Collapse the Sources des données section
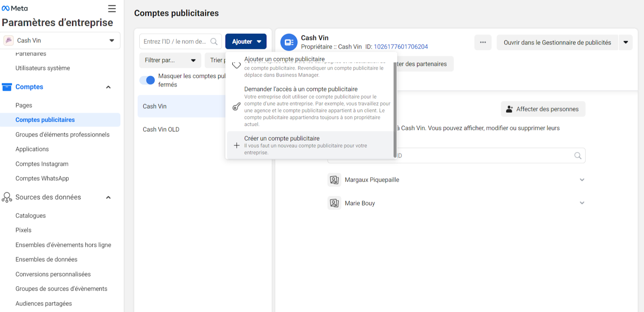The height and width of the screenshot is (312, 644). [x=108, y=198]
